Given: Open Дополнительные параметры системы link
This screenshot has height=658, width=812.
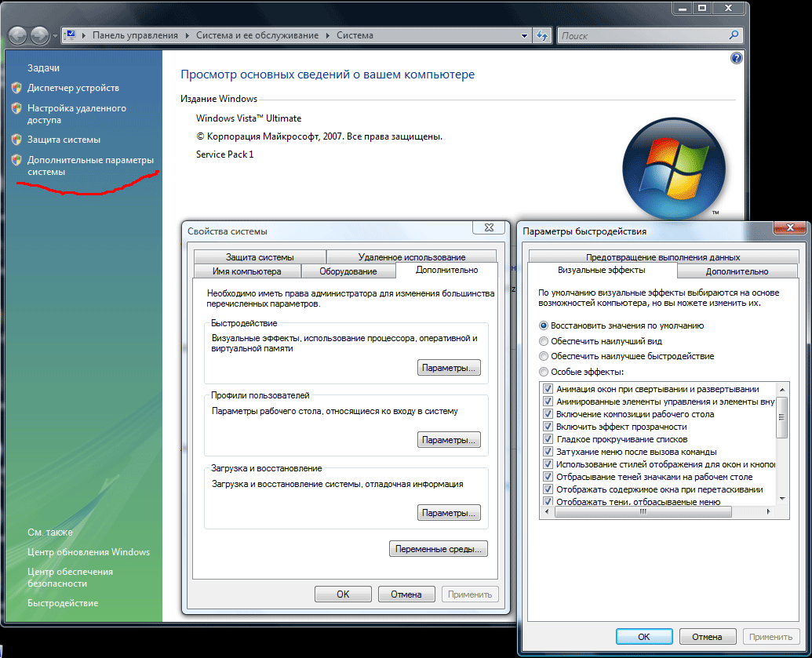Looking at the screenshot, I should (90, 165).
